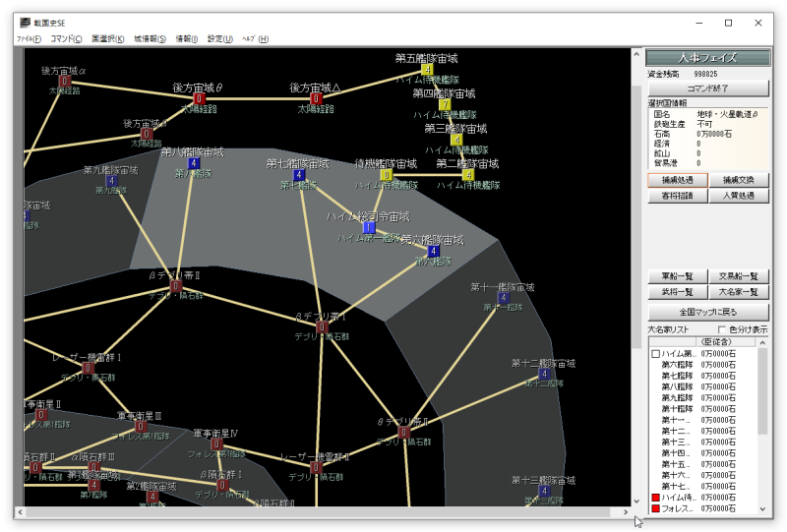Open the 交易船一覧 list

click(739, 276)
